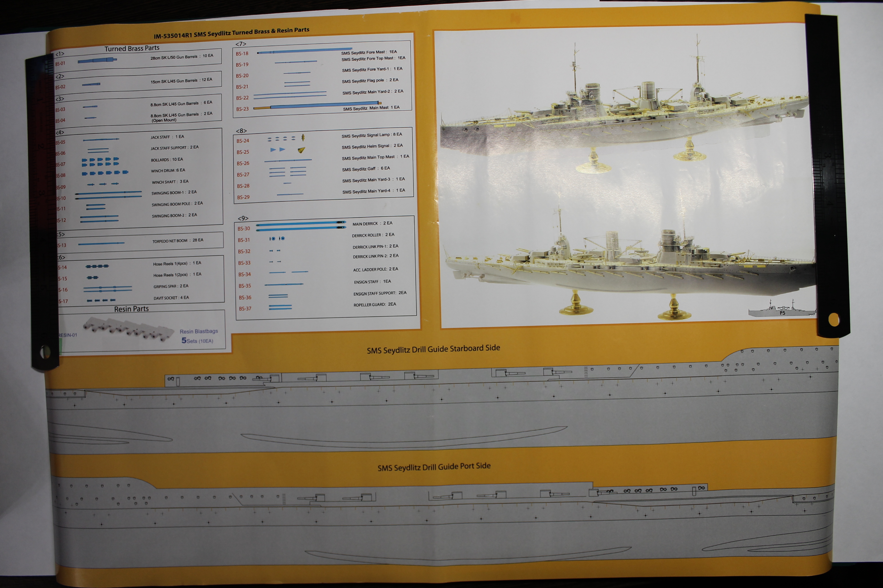Click the BS-01 28cm gun barrel illustration

pyautogui.click(x=97, y=60)
